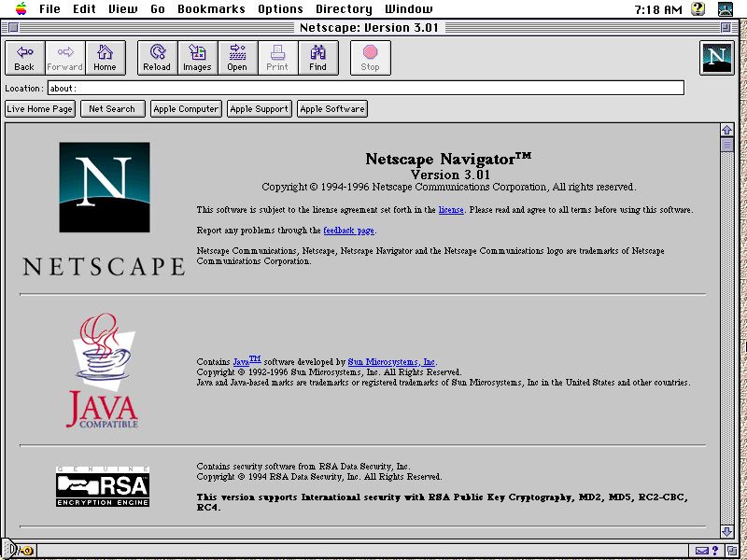Viewport: 747px width, 560px height.
Task: Open the Directory menu
Action: pyautogui.click(x=344, y=8)
